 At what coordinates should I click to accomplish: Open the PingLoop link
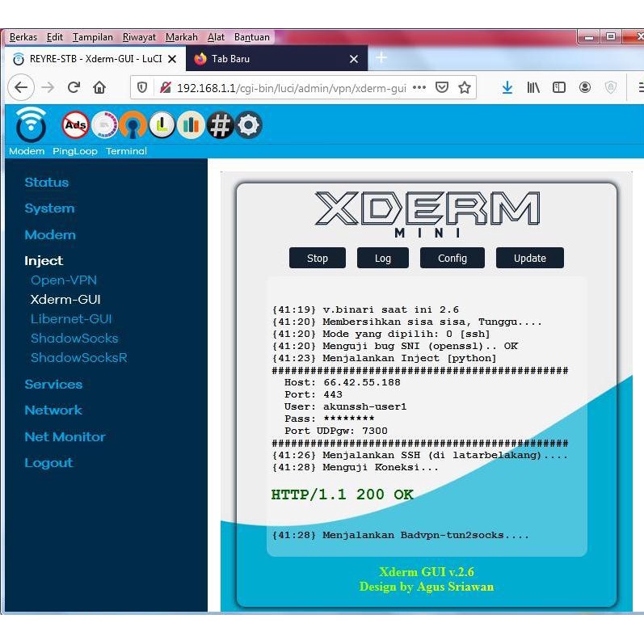75,151
